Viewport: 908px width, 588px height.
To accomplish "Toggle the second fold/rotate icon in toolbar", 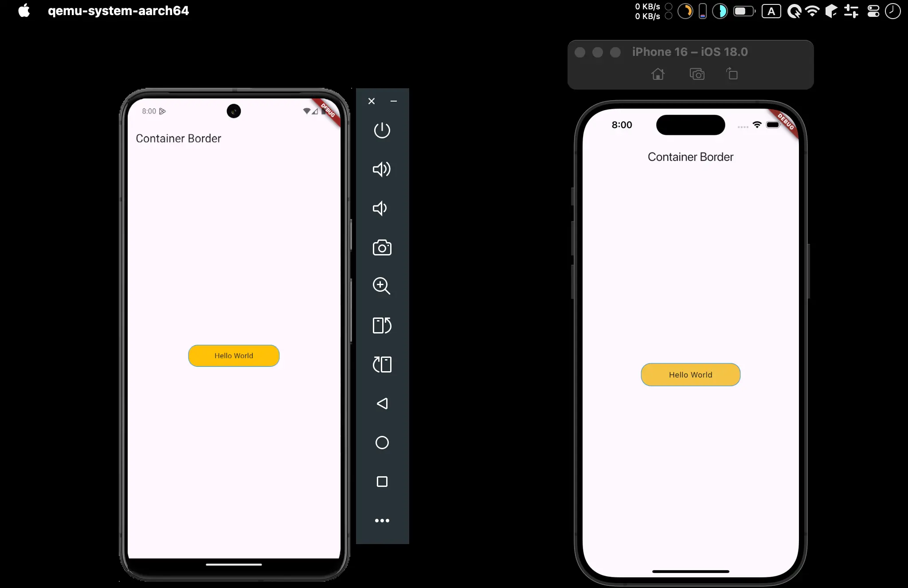I will pyautogui.click(x=383, y=364).
